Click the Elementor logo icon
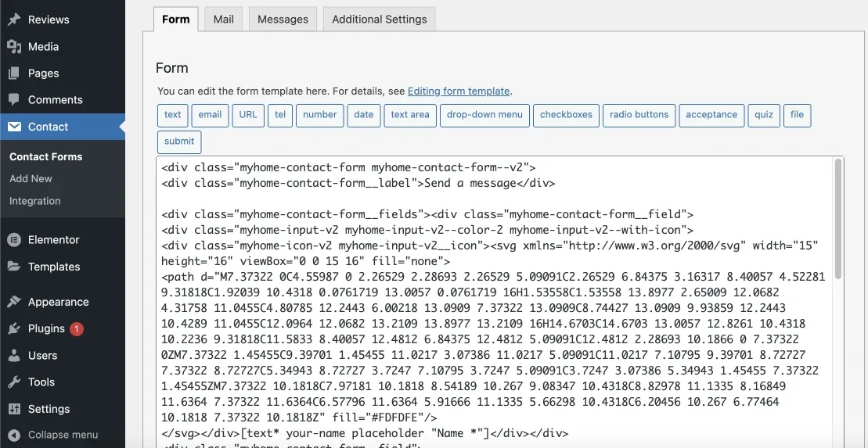 coord(14,239)
